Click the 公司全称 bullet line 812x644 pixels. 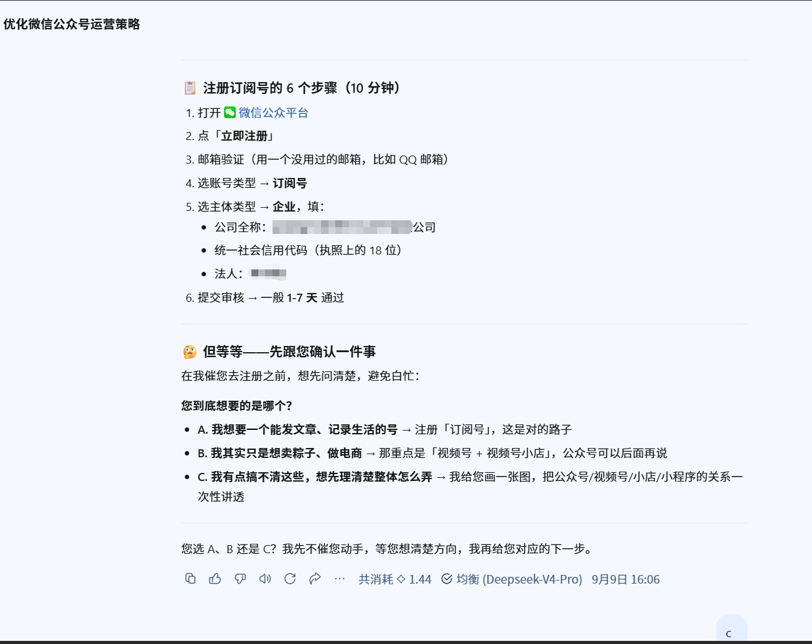(x=325, y=227)
